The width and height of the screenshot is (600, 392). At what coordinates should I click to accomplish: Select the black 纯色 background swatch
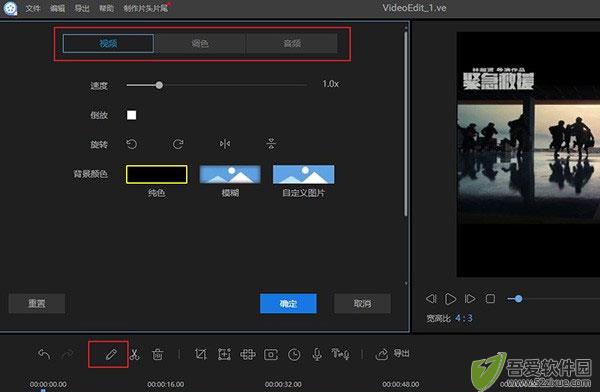(157, 175)
